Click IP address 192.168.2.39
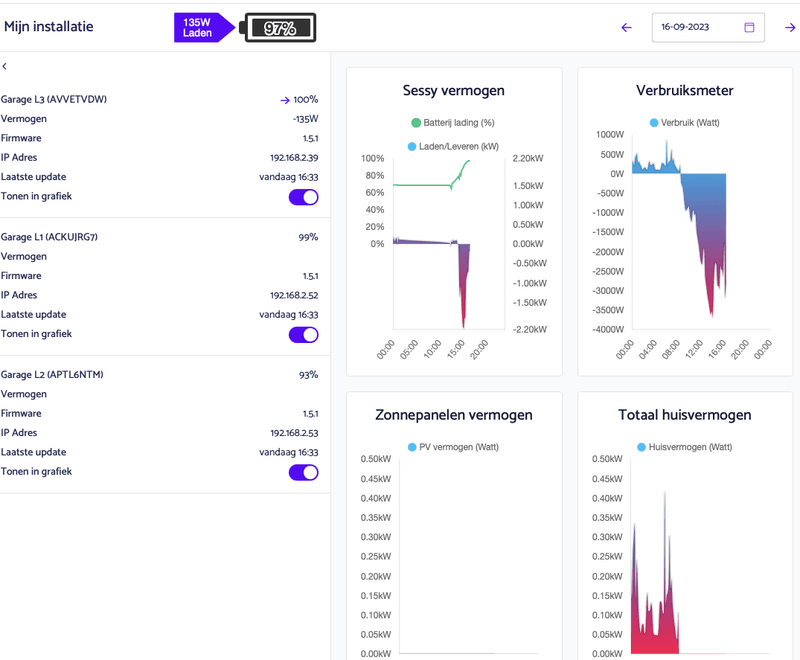800x660 pixels. (294, 158)
